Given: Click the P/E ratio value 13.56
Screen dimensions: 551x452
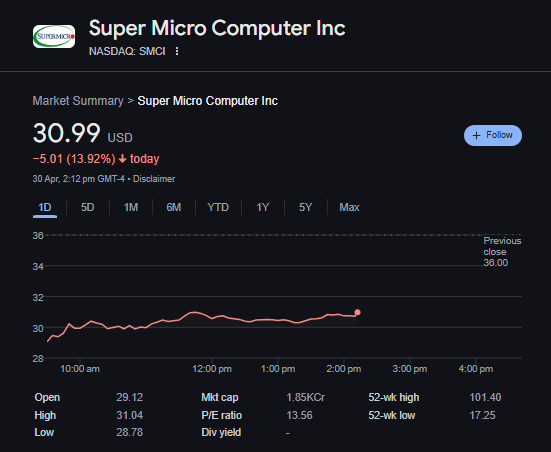Looking at the screenshot, I should tap(299, 415).
